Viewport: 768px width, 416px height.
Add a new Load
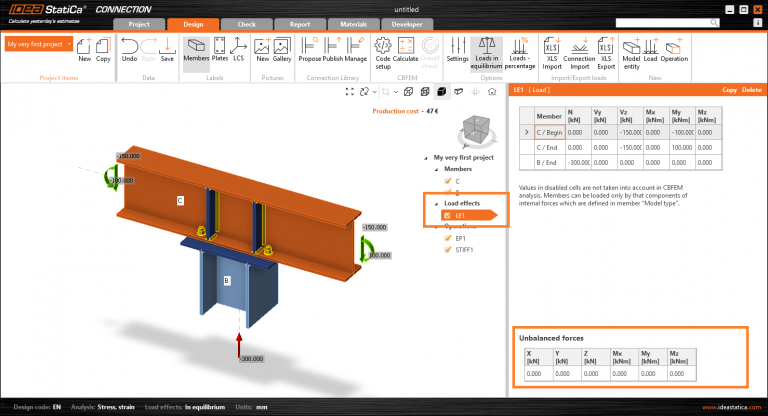[x=650, y=49]
